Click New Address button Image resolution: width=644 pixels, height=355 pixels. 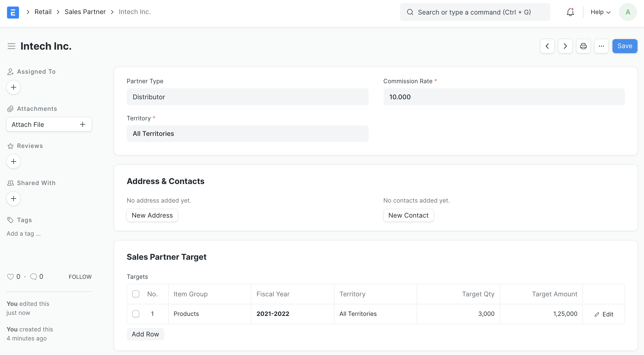[x=152, y=215]
